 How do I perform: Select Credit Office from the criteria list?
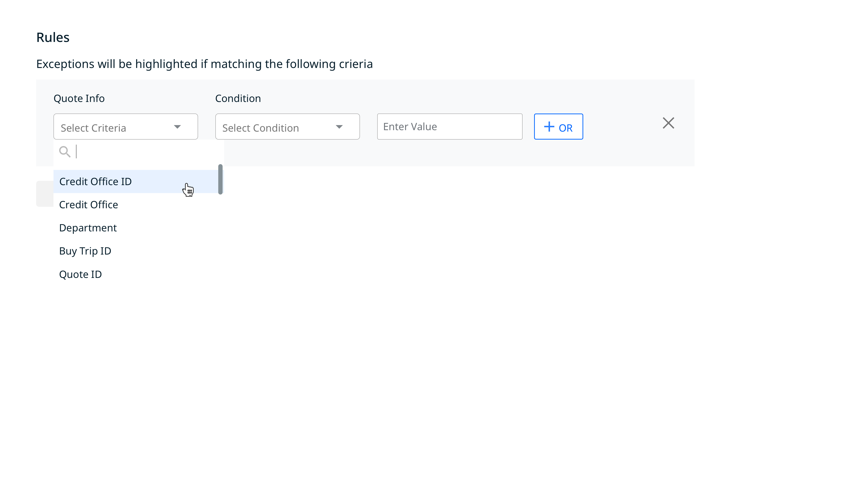point(88,204)
